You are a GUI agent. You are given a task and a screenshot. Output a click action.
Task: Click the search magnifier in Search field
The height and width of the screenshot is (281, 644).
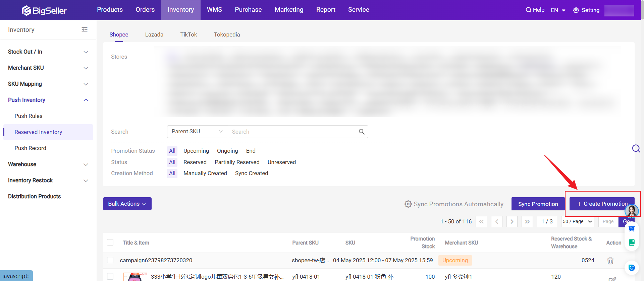pyautogui.click(x=362, y=132)
